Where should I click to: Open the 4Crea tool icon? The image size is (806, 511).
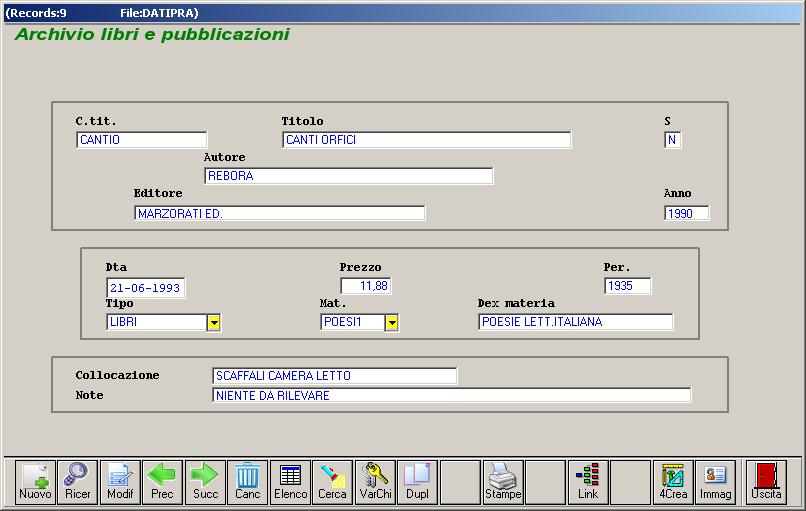673,482
